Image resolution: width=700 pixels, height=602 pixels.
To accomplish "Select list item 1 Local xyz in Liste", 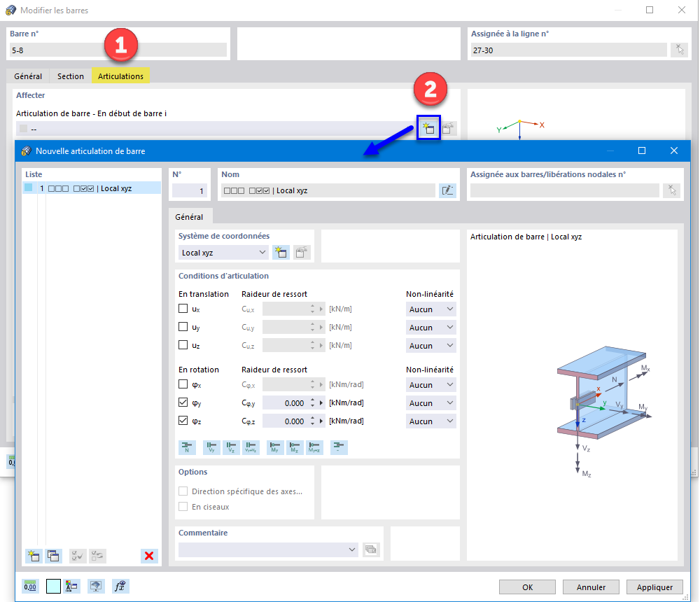I will pyautogui.click(x=92, y=188).
